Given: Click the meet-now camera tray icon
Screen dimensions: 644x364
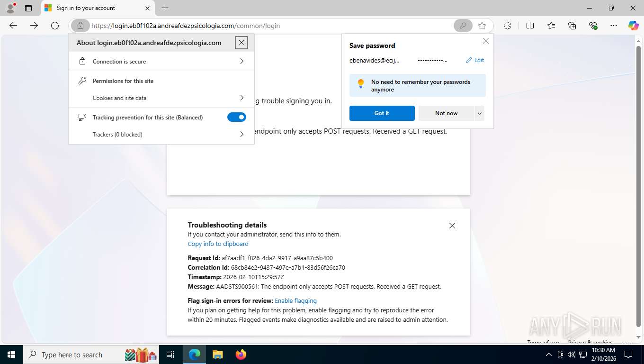Looking at the screenshot, I should [x=560, y=355].
